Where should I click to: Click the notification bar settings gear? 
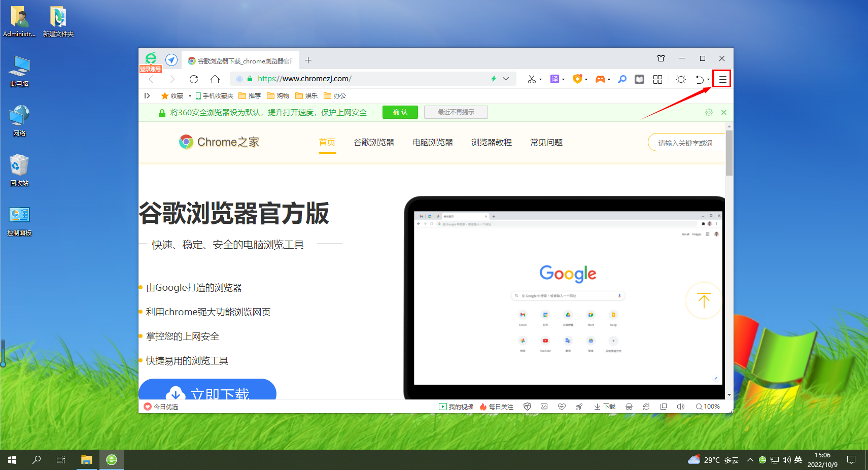coord(709,112)
